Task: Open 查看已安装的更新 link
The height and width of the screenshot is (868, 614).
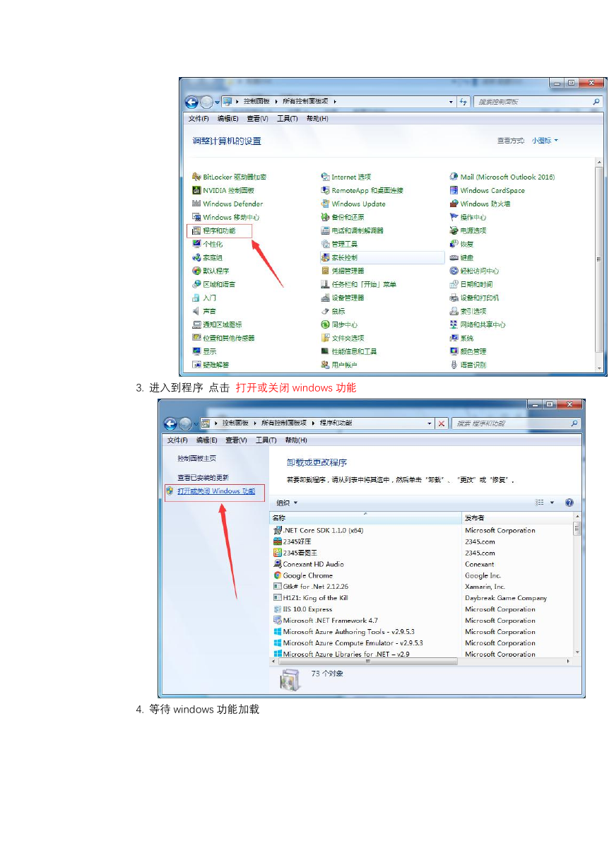Action: tap(203, 478)
